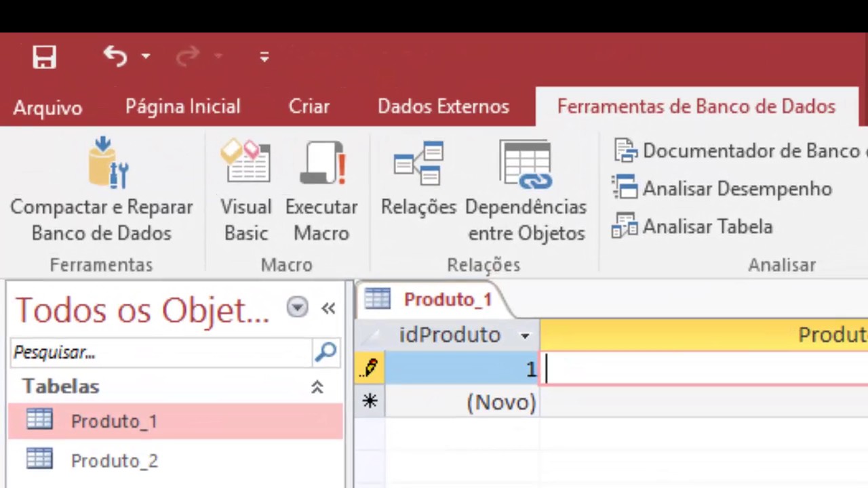
Task: Click the Save floppy disk icon
Action: 44,57
